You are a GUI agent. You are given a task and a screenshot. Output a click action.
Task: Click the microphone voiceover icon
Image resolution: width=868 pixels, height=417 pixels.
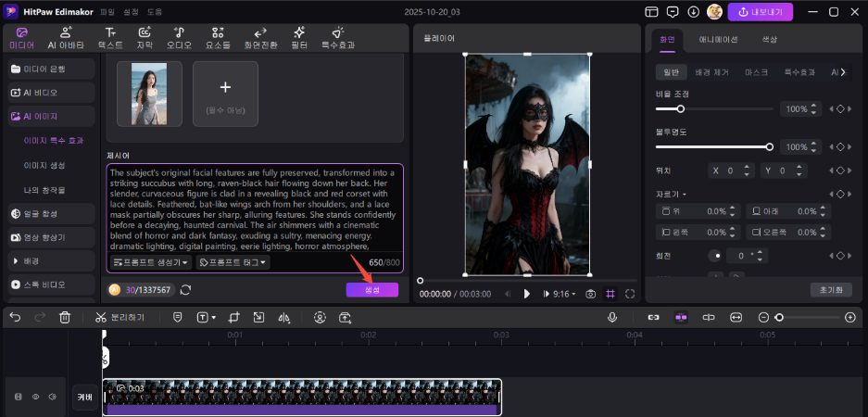pos(612,317)
